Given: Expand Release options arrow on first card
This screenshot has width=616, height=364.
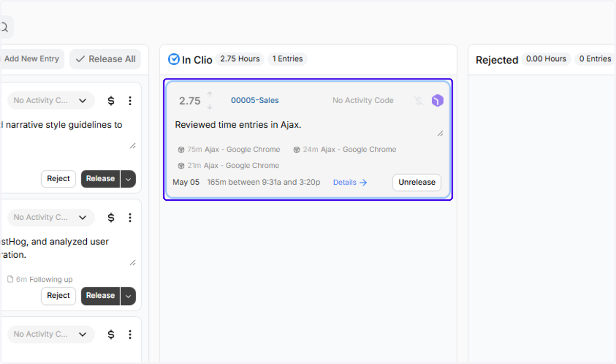Looking at the screenshot, I should coord(128,179).
